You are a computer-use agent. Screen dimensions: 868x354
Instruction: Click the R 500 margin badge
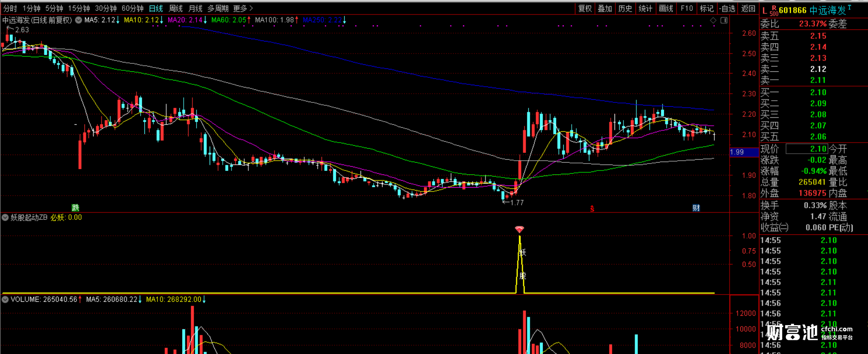tap(774, 11)
